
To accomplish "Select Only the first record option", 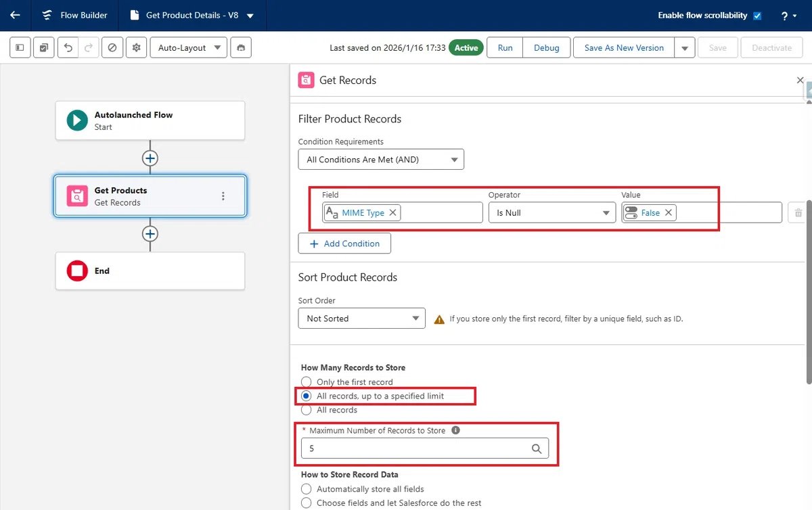I will tap(307, 382).
